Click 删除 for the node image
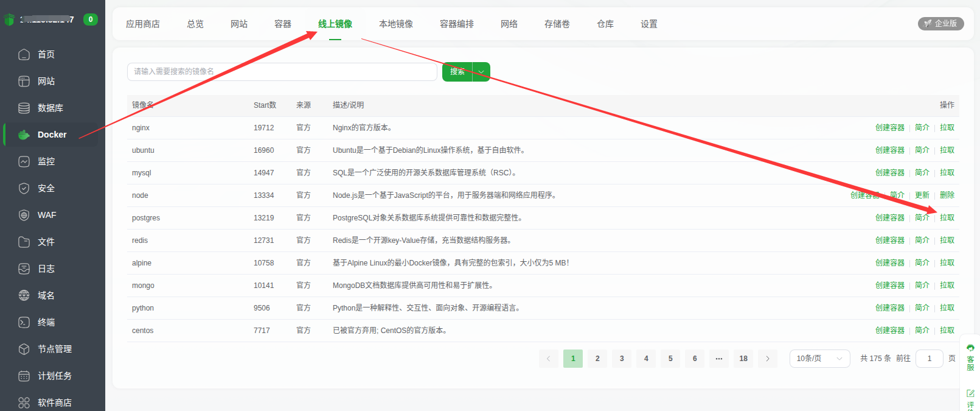This screenshot has width=980, height=411. pyautogui.click(x=947, y=195)
